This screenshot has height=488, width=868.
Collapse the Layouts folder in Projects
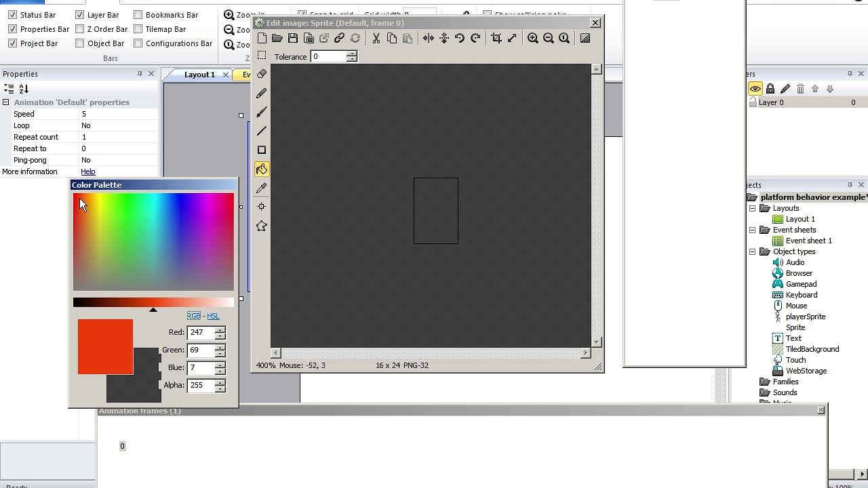[x=753, y=209]
